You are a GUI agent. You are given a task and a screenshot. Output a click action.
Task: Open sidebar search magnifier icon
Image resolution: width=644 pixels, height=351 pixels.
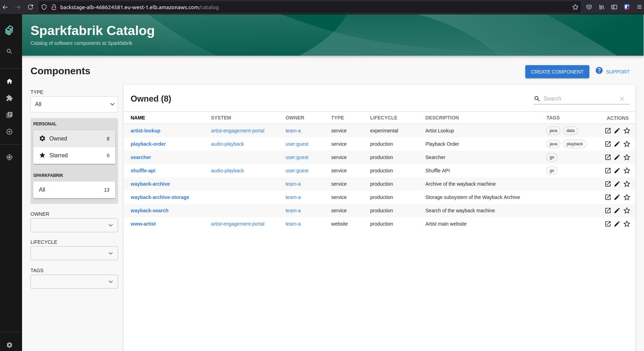9,51
